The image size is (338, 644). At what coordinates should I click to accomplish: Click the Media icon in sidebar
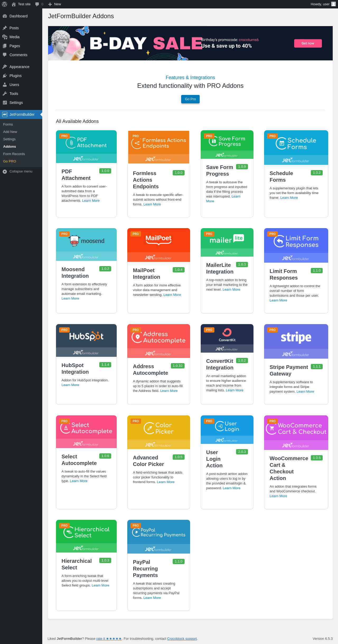pos(5,37)
